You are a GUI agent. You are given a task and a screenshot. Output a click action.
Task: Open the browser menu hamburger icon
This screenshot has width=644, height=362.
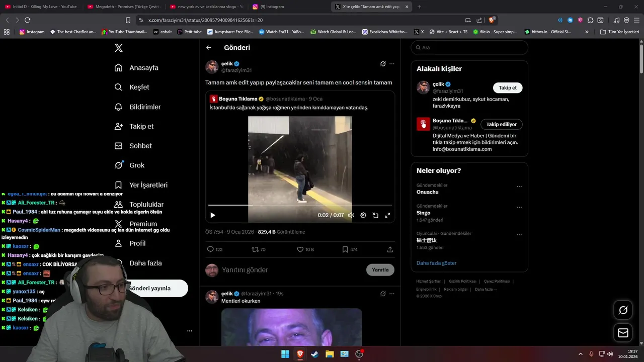pos(636,20)
